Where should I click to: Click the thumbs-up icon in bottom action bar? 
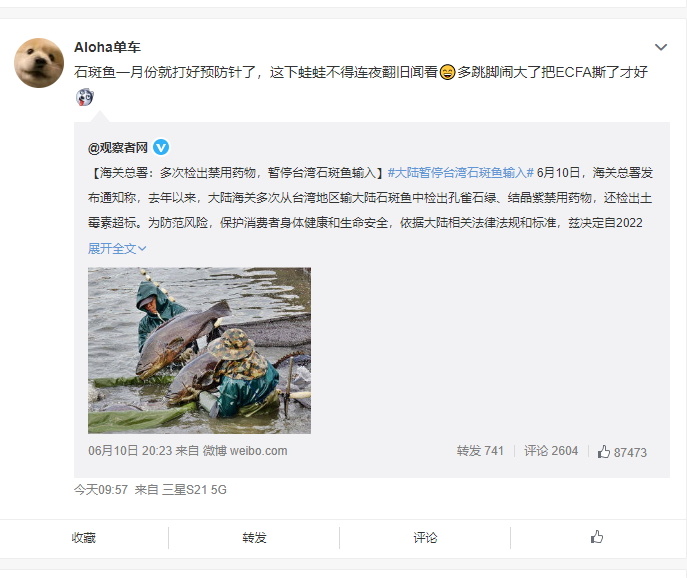[x=597, y=537]
